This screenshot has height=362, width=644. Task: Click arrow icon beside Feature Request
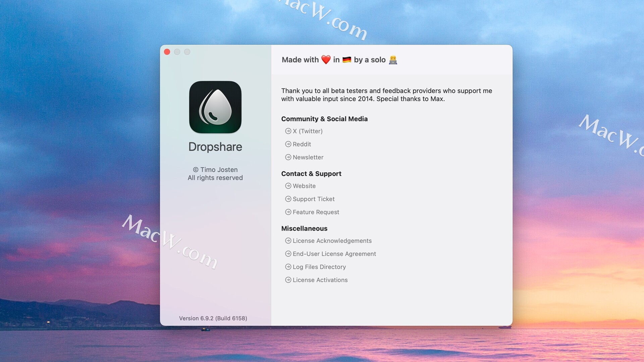click(288, 212)
